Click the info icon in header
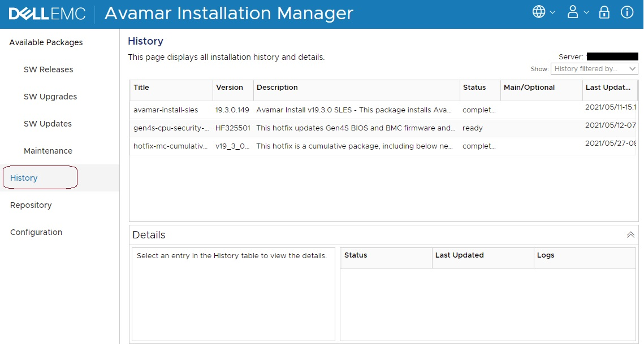Image resolution: width=644 pixels, height=344 pixels. pos(627,12)
